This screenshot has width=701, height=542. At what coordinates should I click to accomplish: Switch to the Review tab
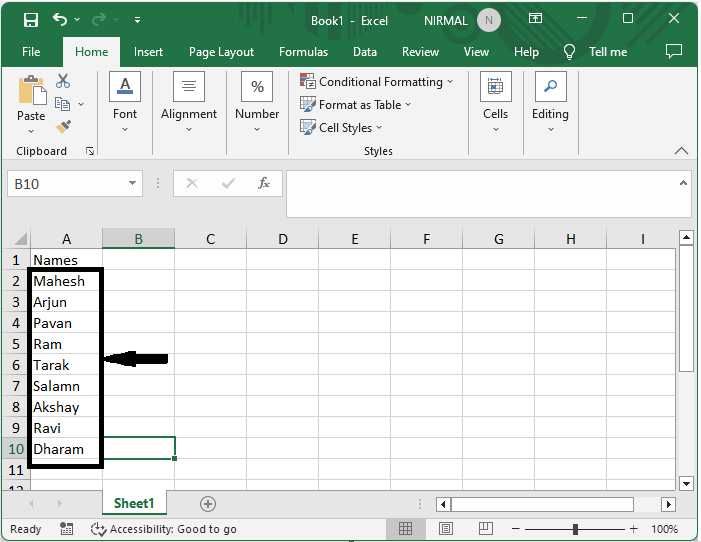pyautogui.click(x=420, y=52)
